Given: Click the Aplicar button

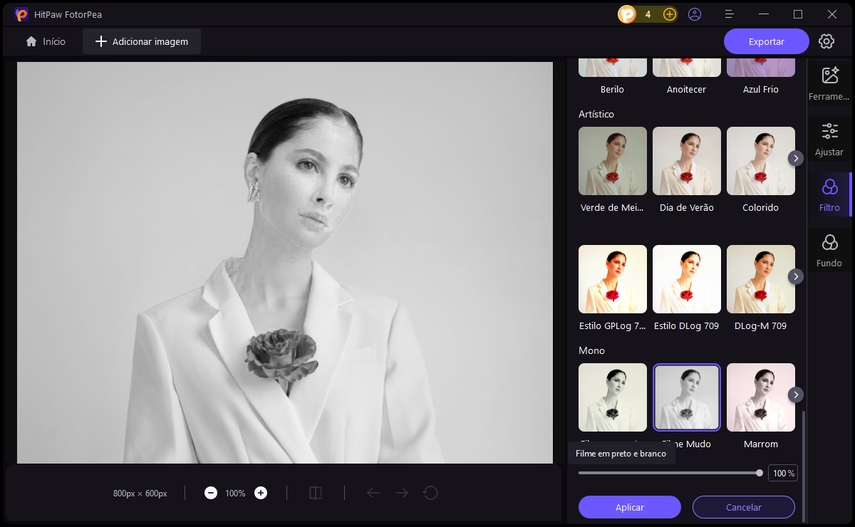Looking at the screenshot, I should pyautogui.click(x=629, y=507).
